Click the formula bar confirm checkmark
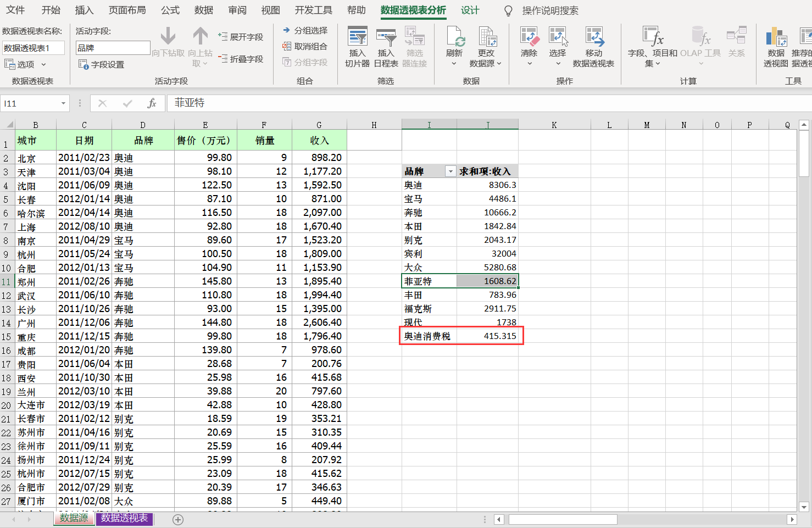This screenshot has width=812, height=528. pyautogui.click(x=127, y=103)
